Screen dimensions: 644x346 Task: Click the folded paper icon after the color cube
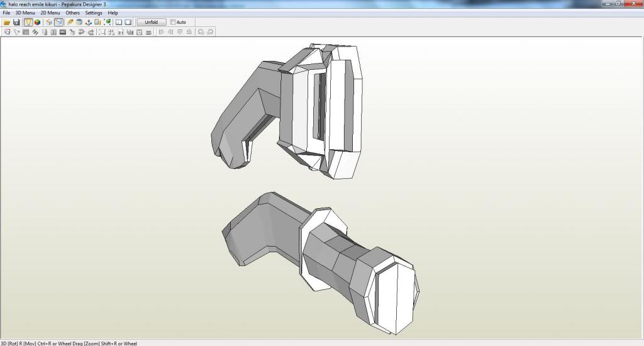pyautogui.click(x=49, y=22)
